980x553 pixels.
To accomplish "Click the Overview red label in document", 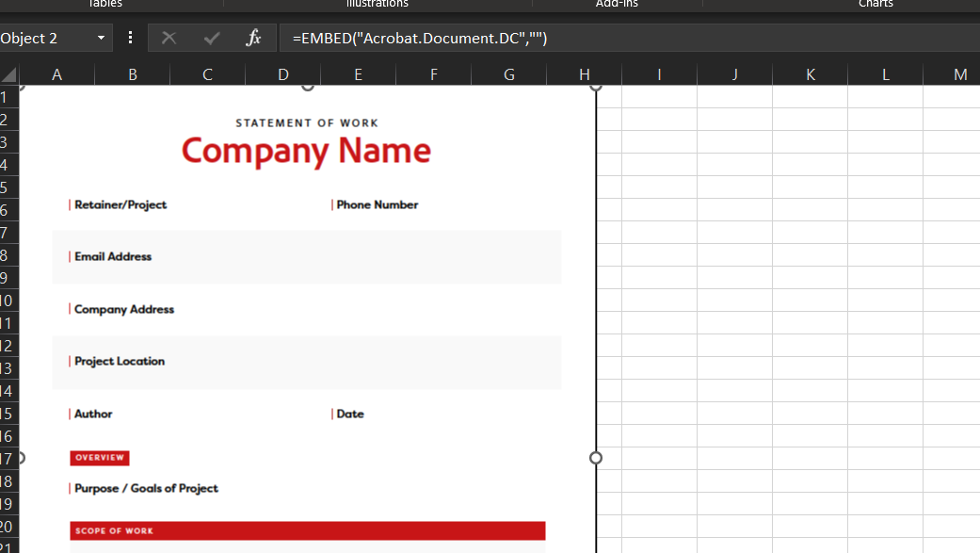I will pyautogui.click(x=100, y=458).
